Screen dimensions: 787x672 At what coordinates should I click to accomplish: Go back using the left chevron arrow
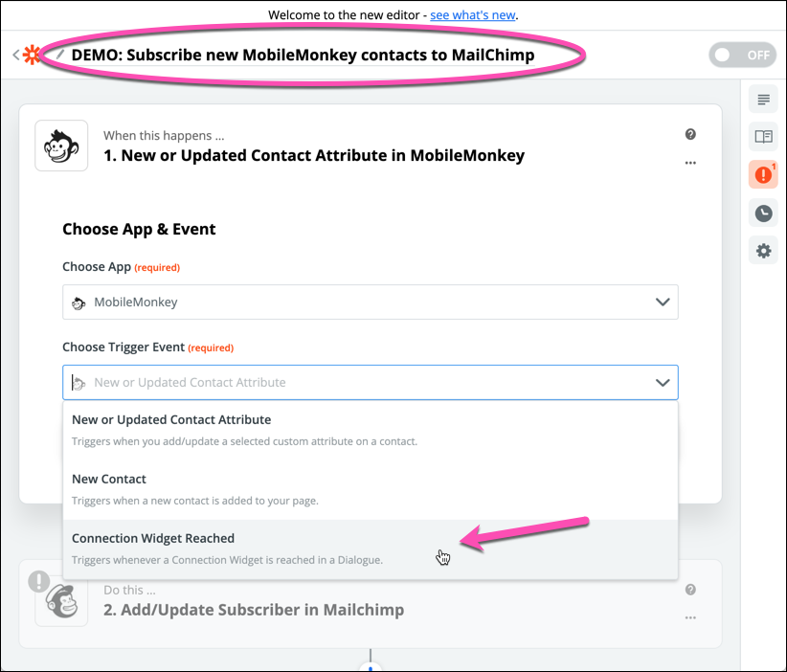coord(16,55)
